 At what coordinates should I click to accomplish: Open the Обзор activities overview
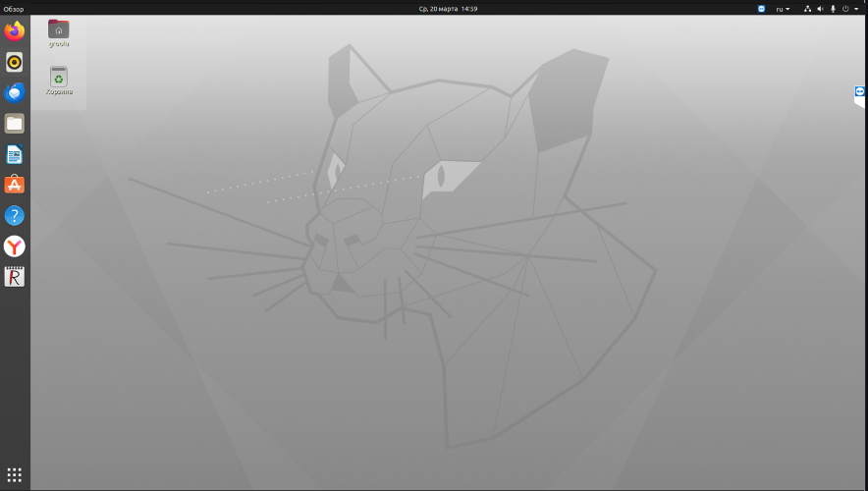pyautogui.click(x=14, y=9)
